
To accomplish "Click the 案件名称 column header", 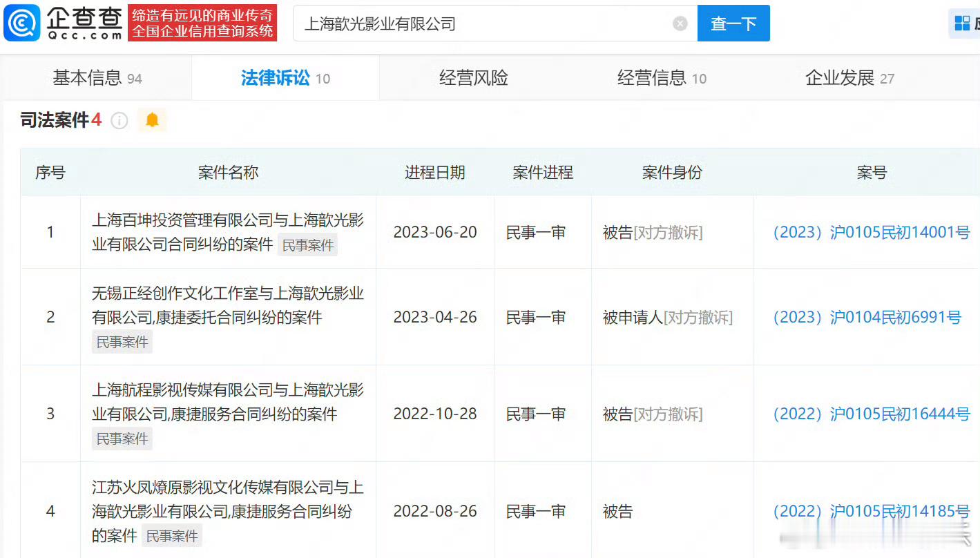I will point(229,173).
